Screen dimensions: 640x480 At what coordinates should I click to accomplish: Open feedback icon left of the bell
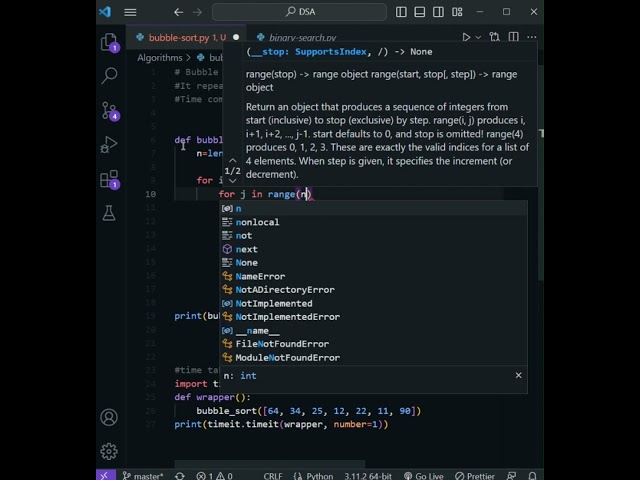(511, 476)
